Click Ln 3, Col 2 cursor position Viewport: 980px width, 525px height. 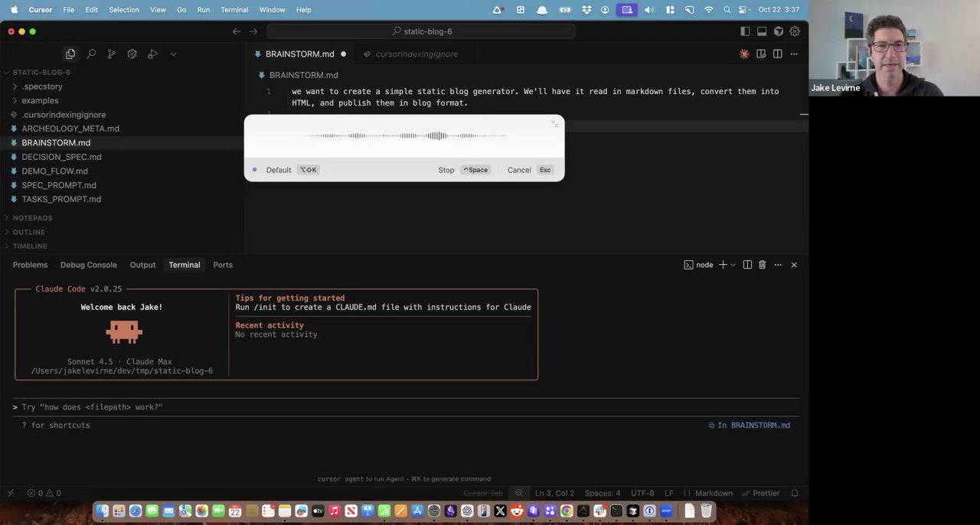tap(554, 493)
